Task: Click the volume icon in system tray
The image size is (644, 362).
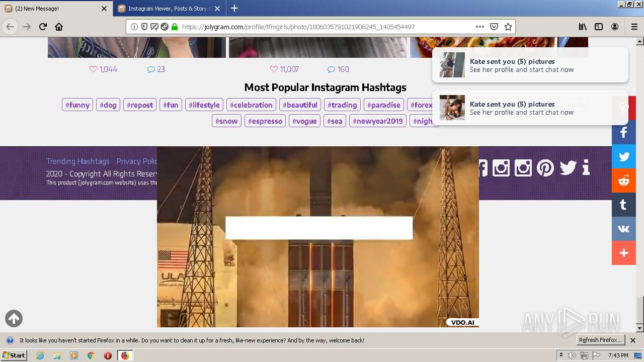Action: pyautogui.click(x=572, y=355)
